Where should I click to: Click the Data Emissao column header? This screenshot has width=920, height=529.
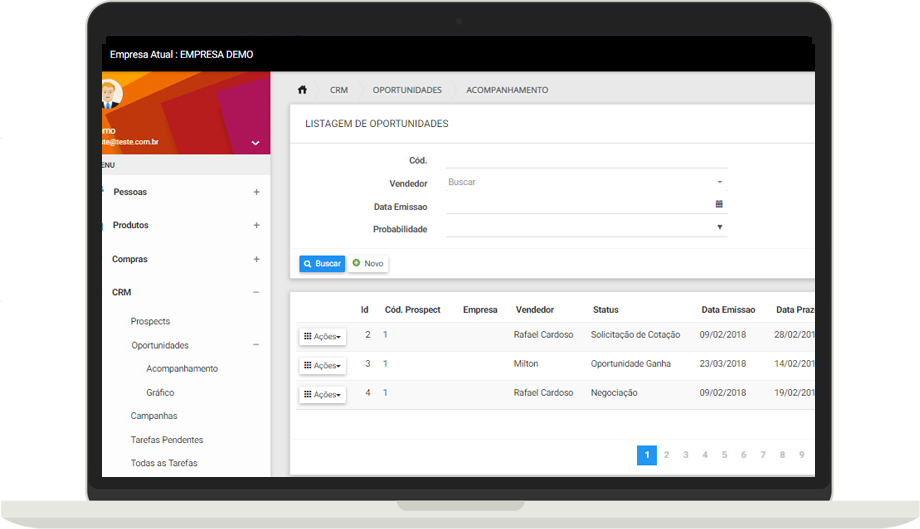click(x=728, y=310)
